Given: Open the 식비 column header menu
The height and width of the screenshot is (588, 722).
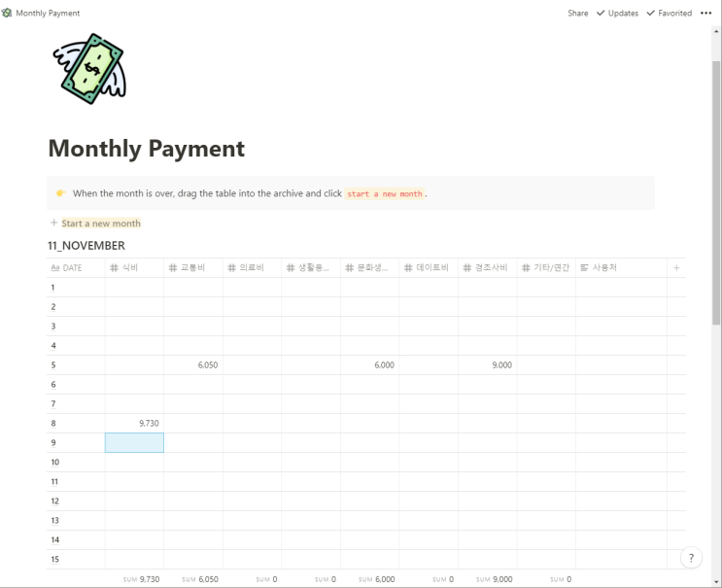Looking at the screenshot, I should click(134, 267).
